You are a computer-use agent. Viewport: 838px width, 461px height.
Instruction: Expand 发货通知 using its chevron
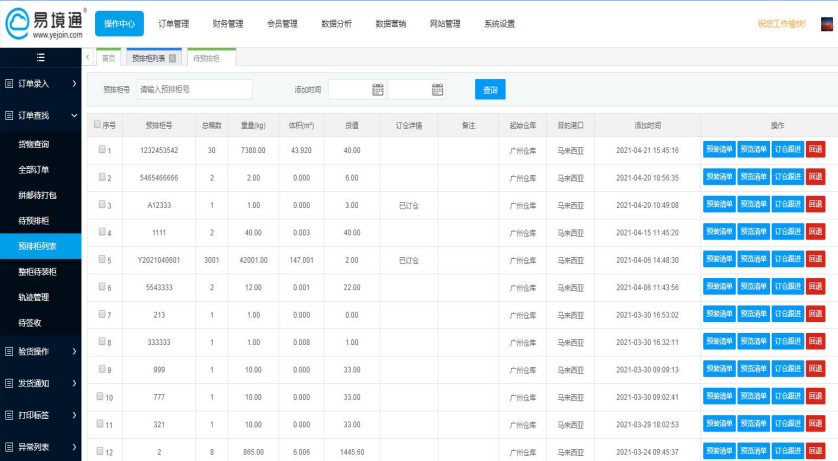pyautogui.click(x=74, y=383)
